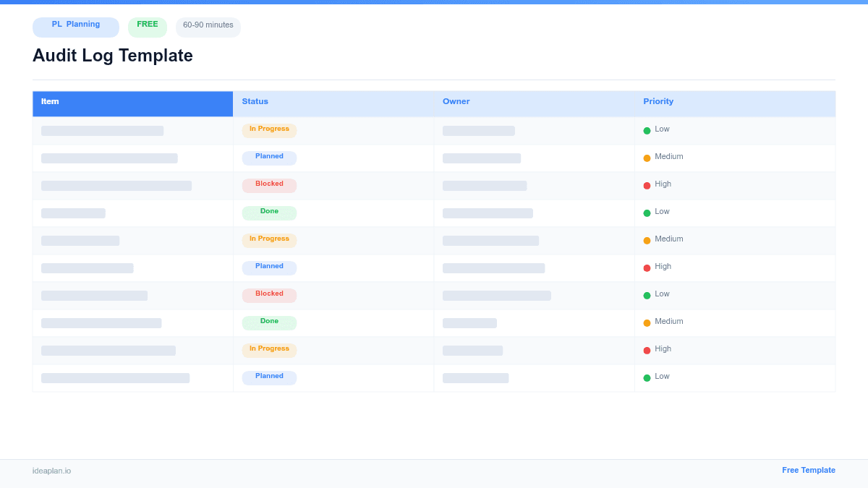
Task: Open the Status column header
Action: [255, 101]
